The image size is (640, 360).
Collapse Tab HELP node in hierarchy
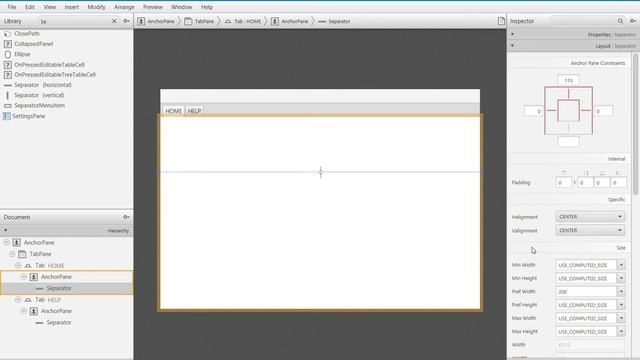click(18, 300)
